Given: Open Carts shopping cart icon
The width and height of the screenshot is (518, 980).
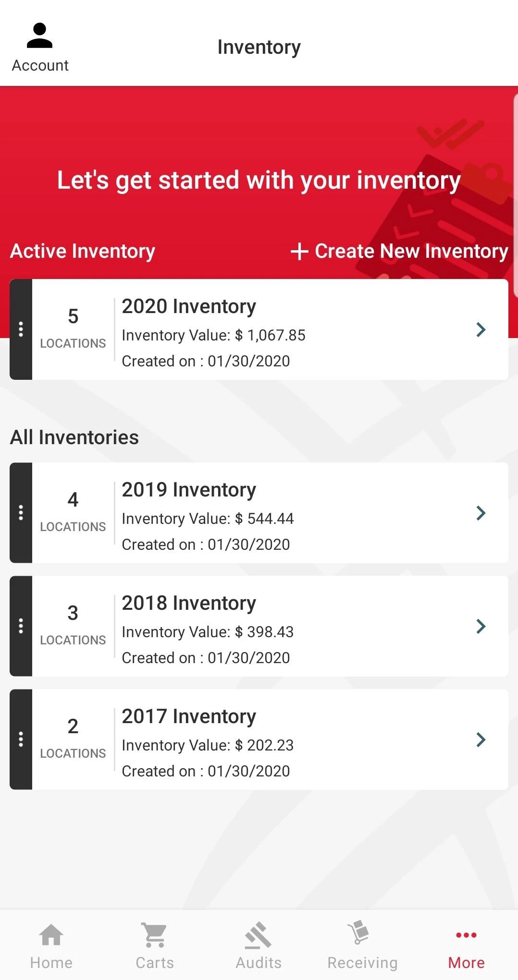Looking at the screenshot, I should tap(155, 935).
